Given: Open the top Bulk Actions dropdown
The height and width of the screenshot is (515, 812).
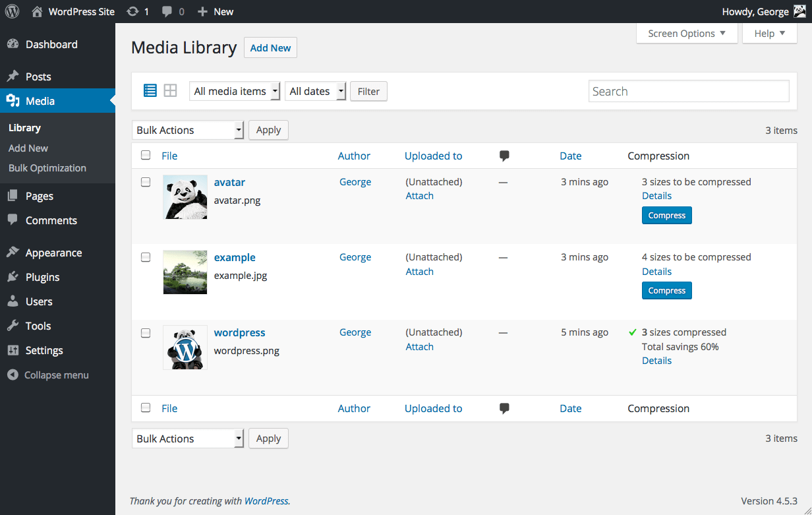Looking at the screenshot, I should (x=188, y=130).
